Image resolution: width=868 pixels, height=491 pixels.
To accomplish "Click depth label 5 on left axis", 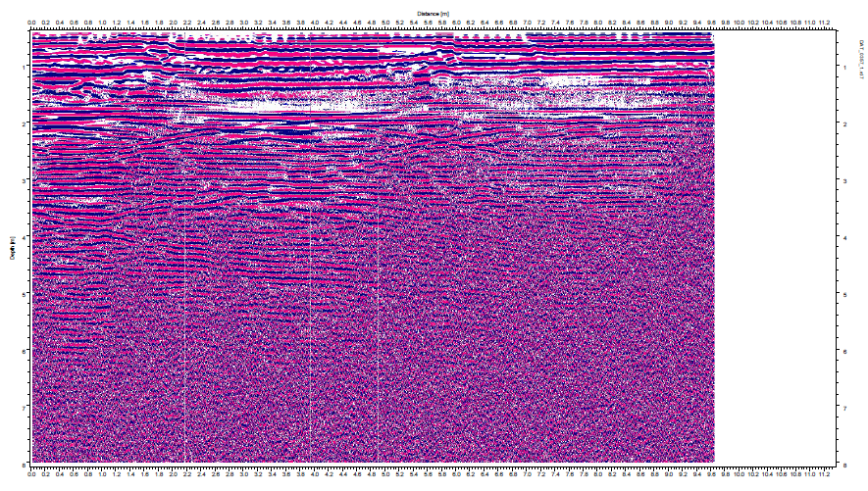I will [x=25, y=294].
